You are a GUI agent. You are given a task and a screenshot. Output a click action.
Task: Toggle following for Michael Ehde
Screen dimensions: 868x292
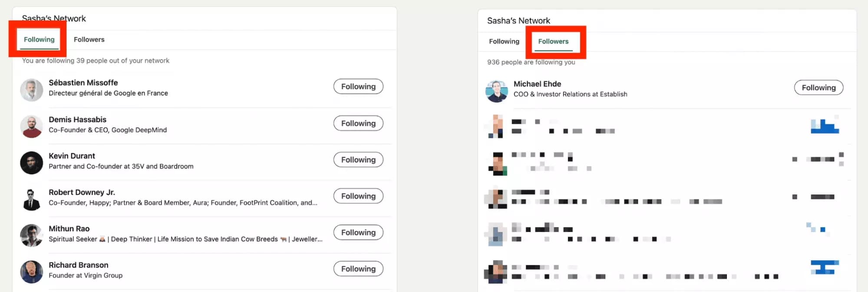click(x=818, y=87)
